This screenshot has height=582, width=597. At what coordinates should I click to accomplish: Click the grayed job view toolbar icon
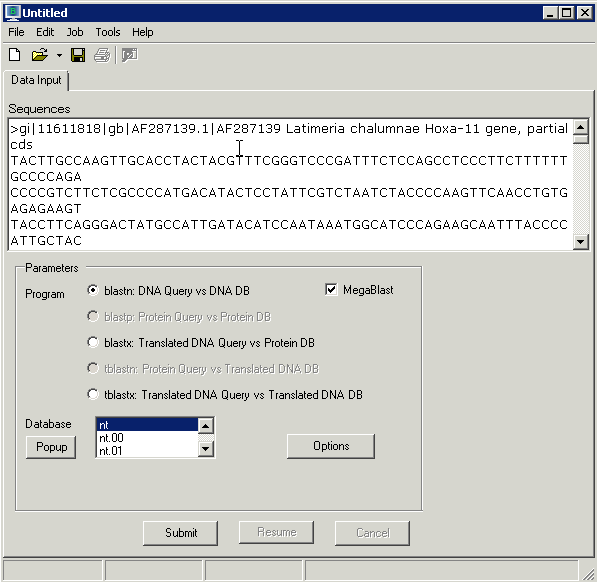[x=129, y=55]
